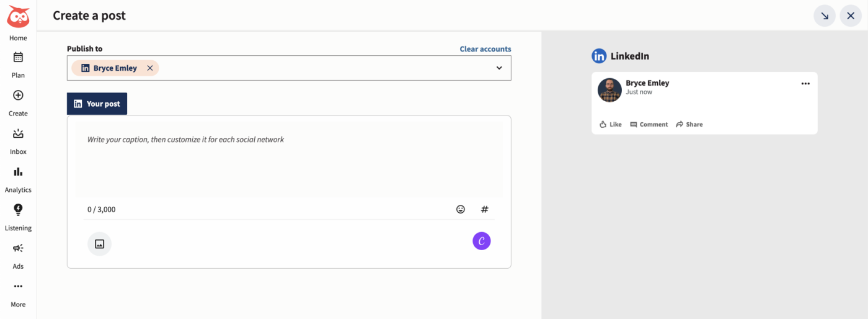Select the Bryce Emley account chip
The width and height of the screenshot is (868, 319).
point(115,68)
